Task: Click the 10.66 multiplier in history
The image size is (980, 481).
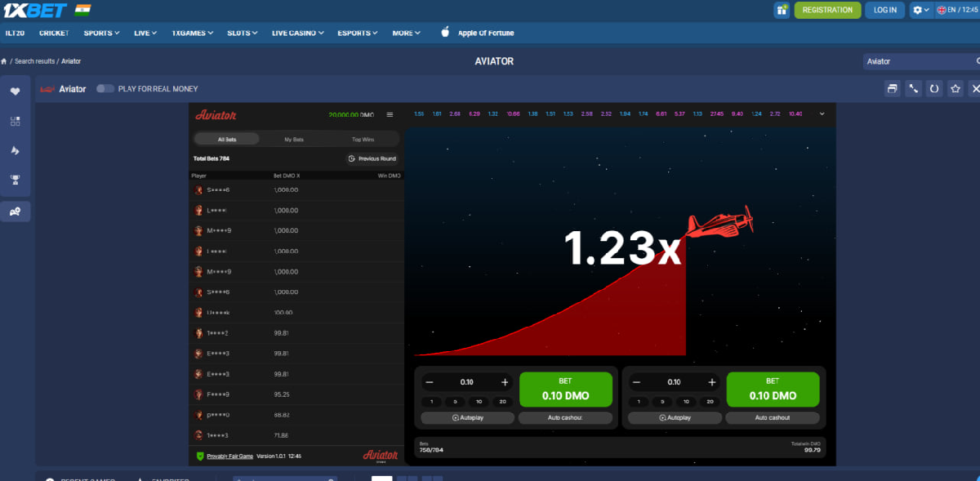Action: point(514,114)
